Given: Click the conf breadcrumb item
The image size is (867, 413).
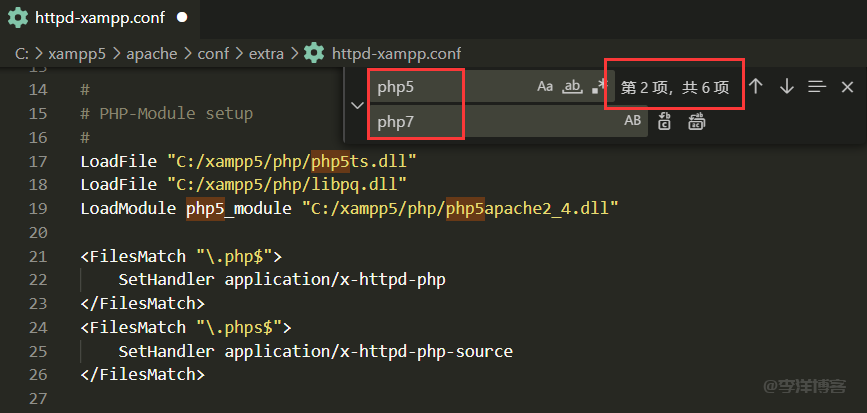Looking at the screenshot, I should (211, 53).
